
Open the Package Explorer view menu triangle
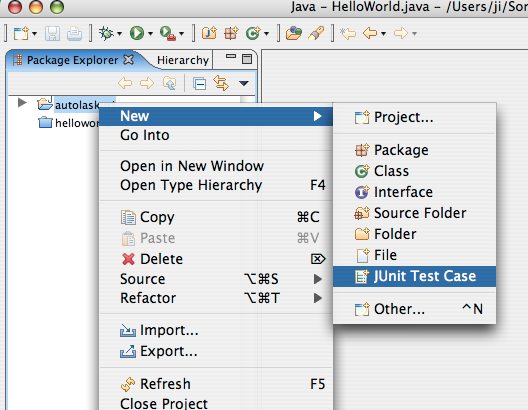(243, 83)
